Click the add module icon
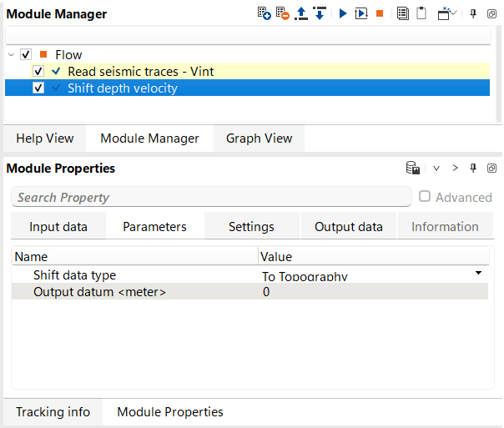 click(264, 13)
